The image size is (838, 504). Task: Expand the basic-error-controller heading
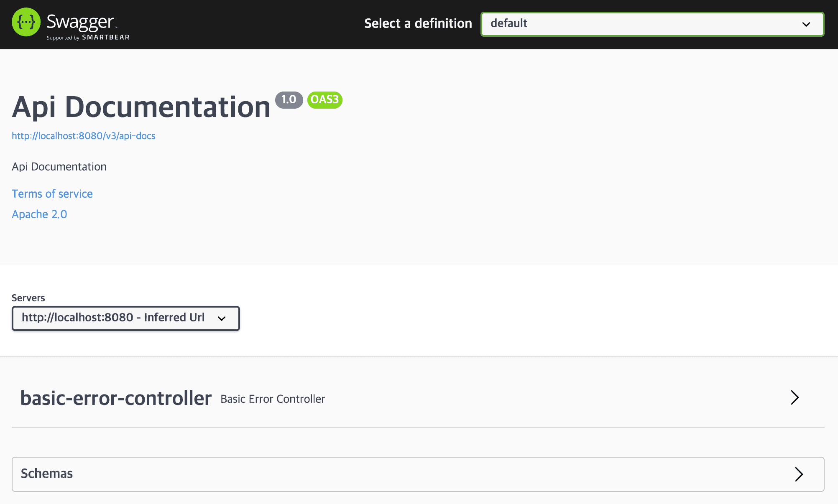[x=116, y=398]
